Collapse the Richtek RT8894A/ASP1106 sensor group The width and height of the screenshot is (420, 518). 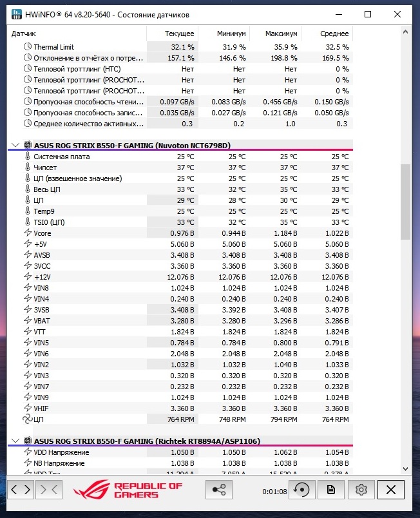click(x=15, y=441)
